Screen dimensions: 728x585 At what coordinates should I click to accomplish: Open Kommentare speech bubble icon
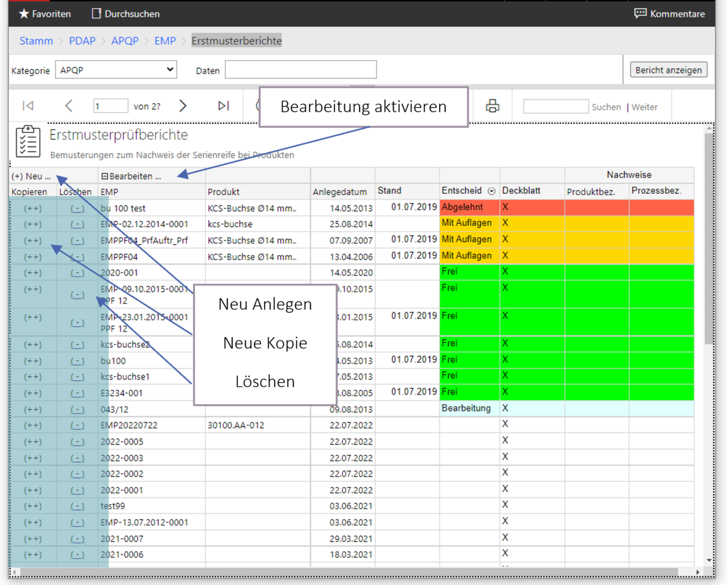click(640, 14)
